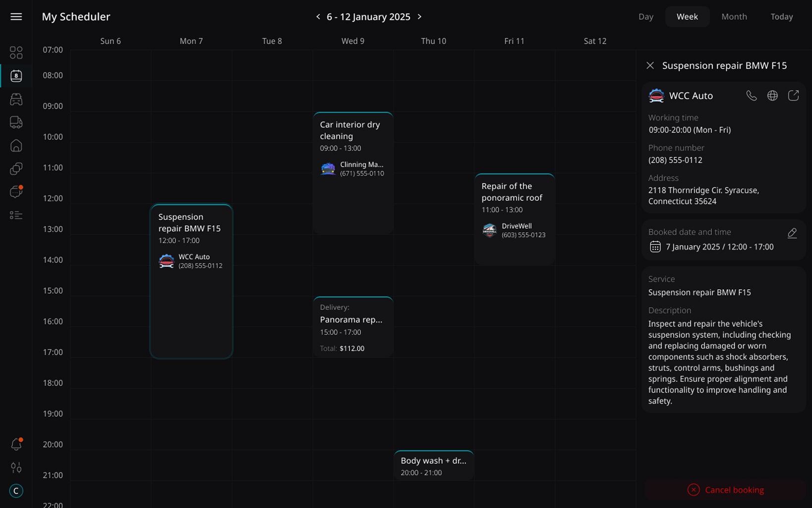
Task: Go to previous week arrow
Action: [318, 17]
